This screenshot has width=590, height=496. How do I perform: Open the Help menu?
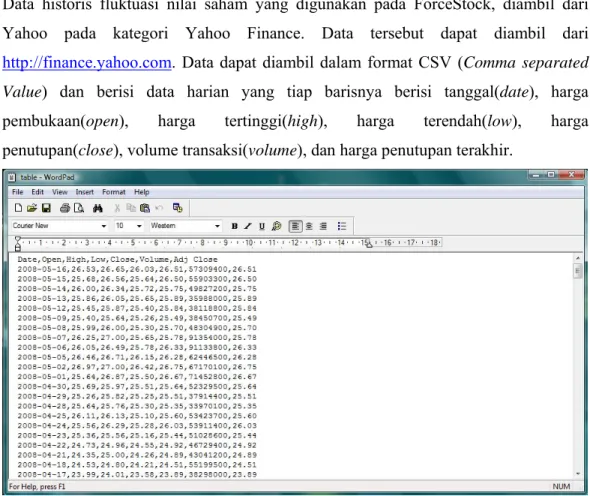pyautogui.click(x=141, y=192)
